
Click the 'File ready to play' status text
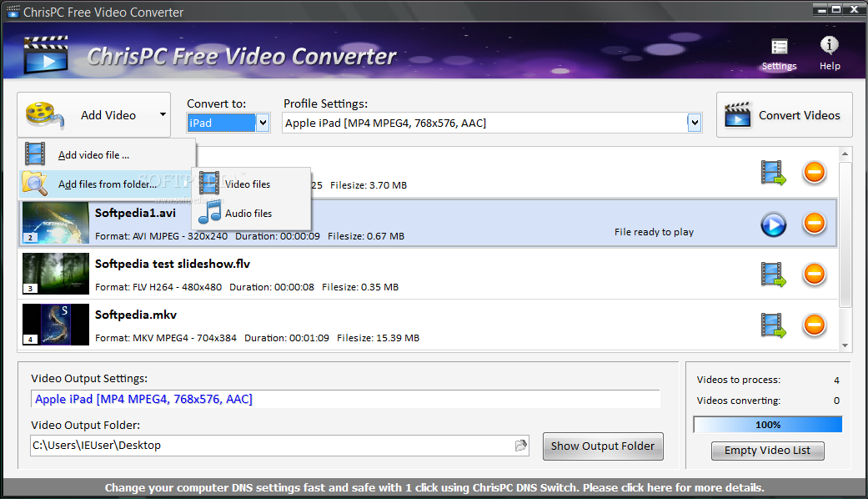click(654, 232)
